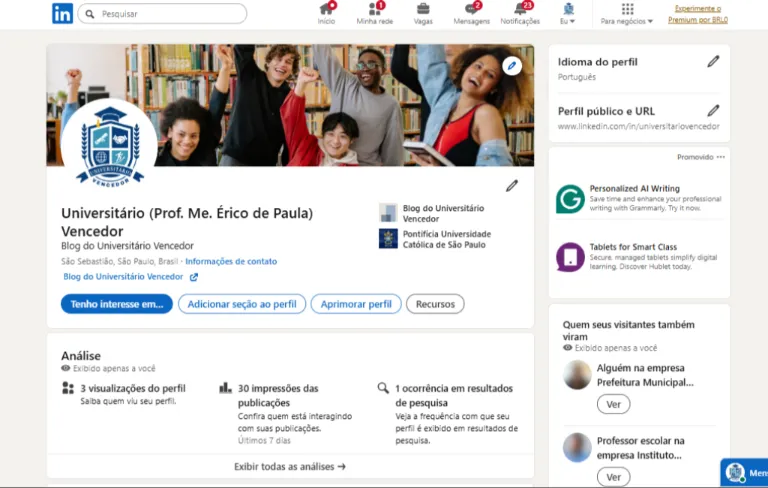This screenshot has width=768, height=488.
Task: Edit Idioma do perfil pencil
Action: click(713, 61)
